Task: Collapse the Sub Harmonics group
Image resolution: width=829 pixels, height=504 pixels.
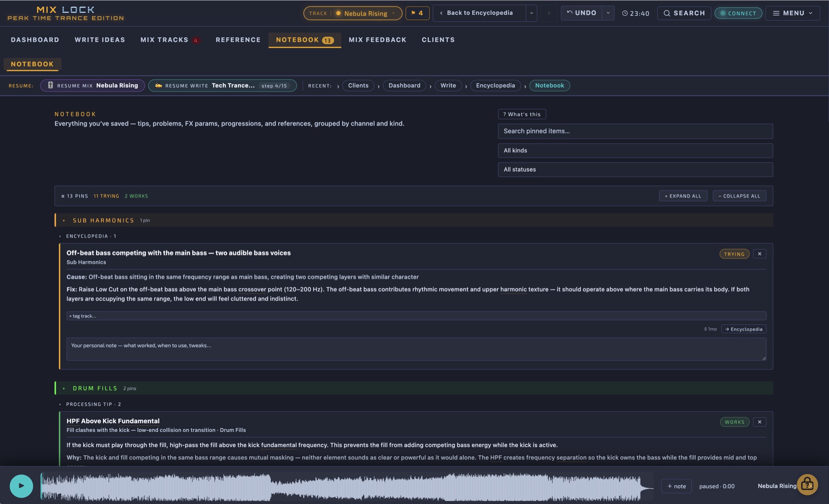Action: (x=414, y=220)
